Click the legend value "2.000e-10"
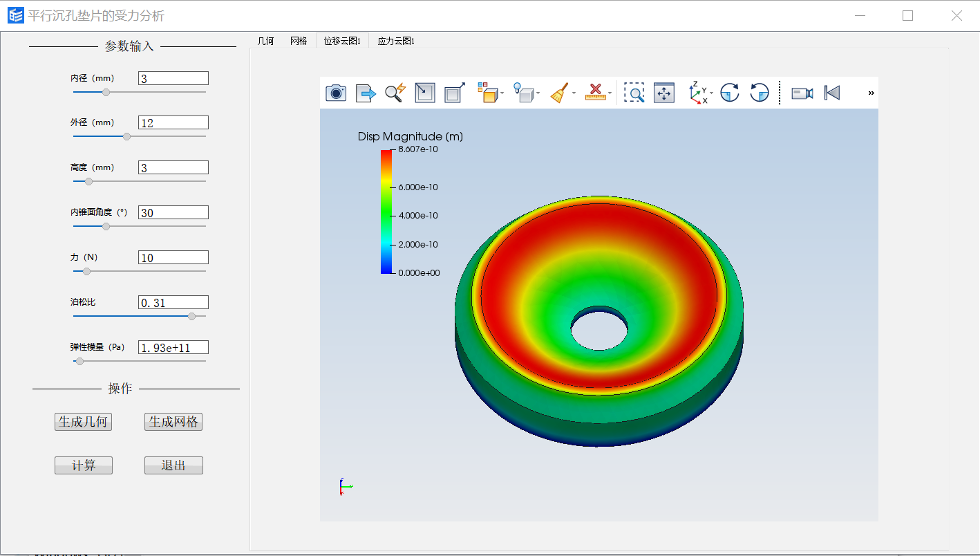This screenshot has width=980, height=556. click(x=418, y=244)
